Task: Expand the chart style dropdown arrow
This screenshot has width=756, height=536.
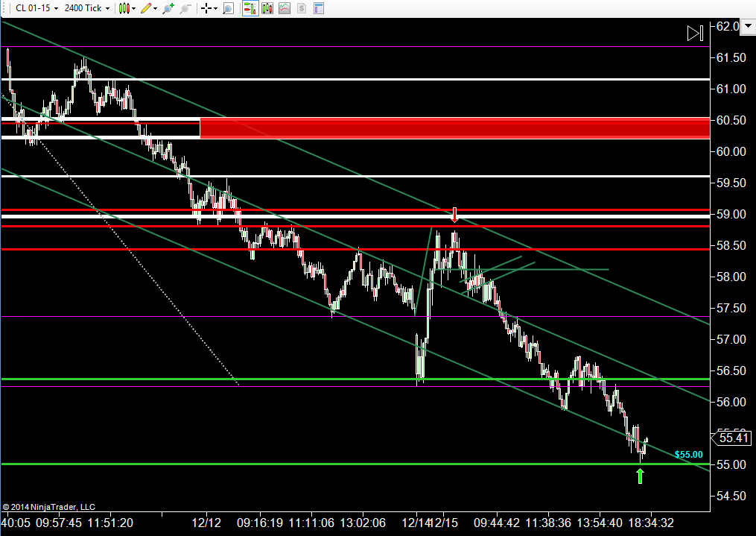Action: click(133, 9)
